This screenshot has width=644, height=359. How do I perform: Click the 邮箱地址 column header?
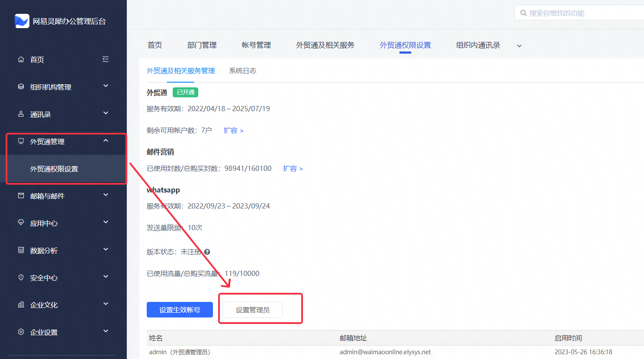pos(353,338)
